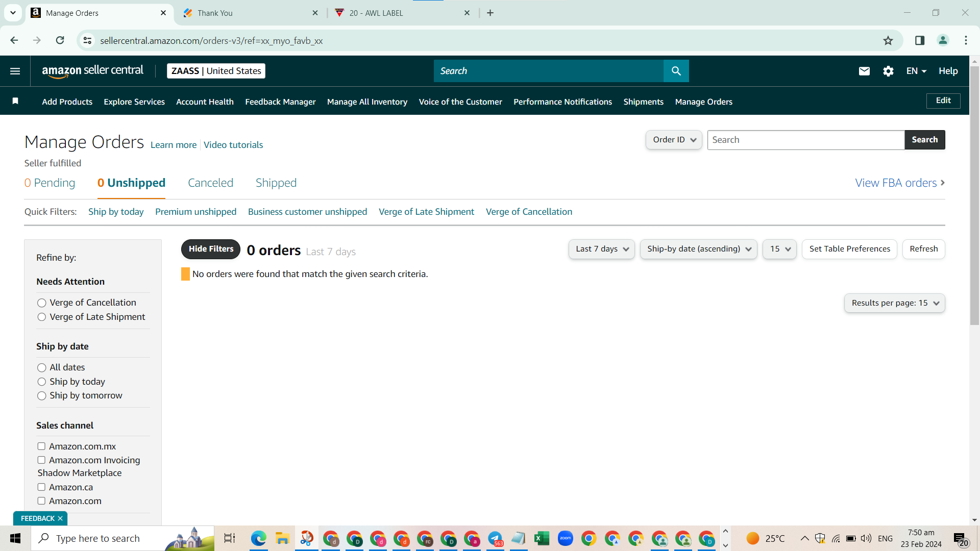Screen dimensions: 980x551
Task: Go back using the browser back arrow
Action: (14, 40)
